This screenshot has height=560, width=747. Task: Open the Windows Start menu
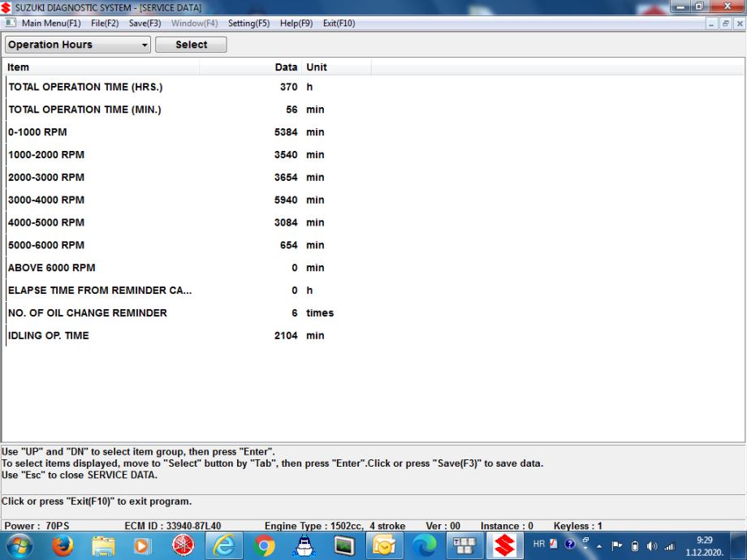coord(19,545)
